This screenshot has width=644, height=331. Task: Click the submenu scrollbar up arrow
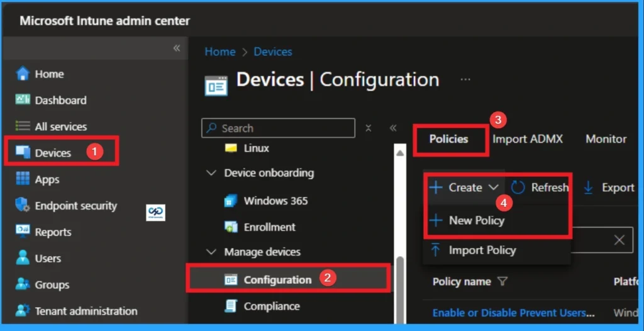(x=399, y=153)
